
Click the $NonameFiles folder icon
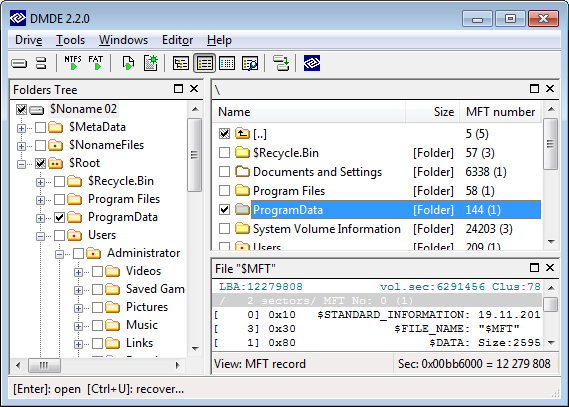(x=56, y=145)
